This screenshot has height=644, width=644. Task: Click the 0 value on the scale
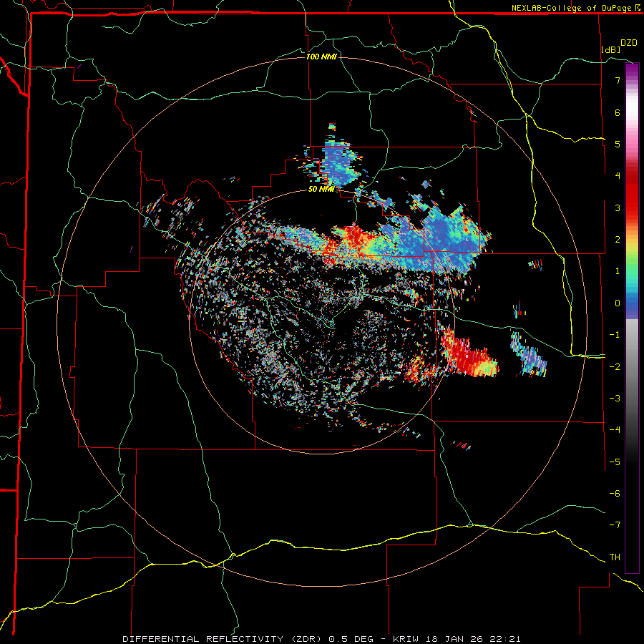click(618, 303)
